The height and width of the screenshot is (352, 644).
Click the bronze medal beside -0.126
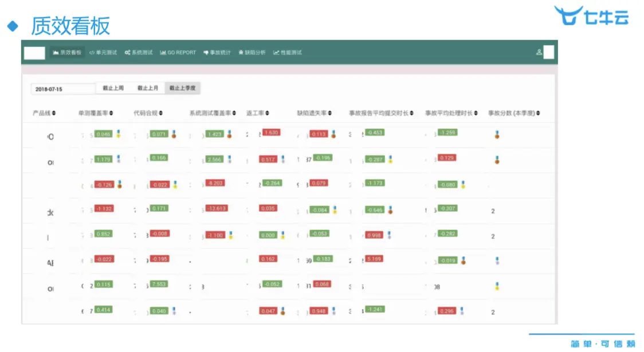[x=120, y=185]
